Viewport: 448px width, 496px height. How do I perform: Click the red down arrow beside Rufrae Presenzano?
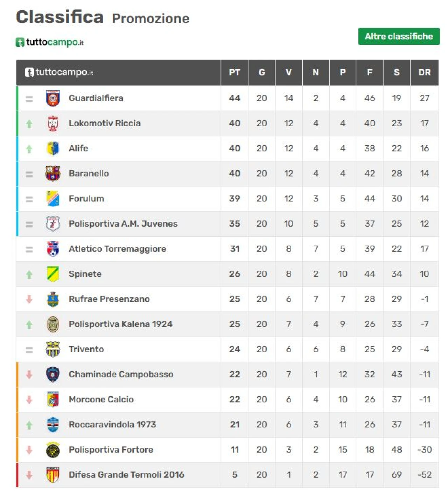29,299
